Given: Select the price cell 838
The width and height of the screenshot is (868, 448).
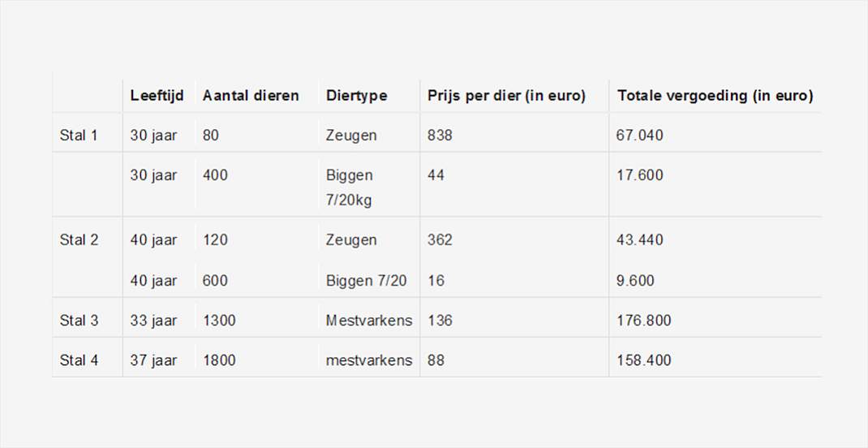Looking at the screenshot, I should [x=440, y=135].
